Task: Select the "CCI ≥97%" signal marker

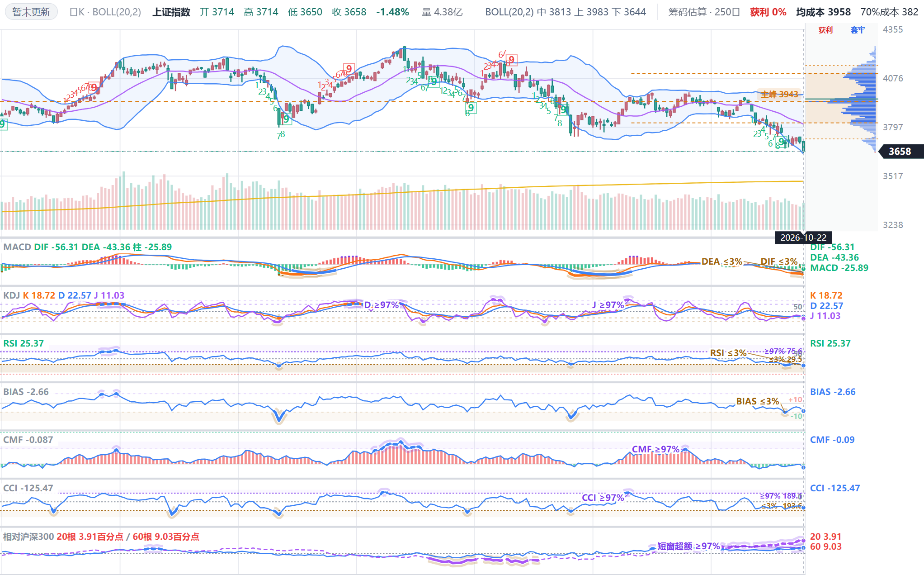Action: pos(603,498)
